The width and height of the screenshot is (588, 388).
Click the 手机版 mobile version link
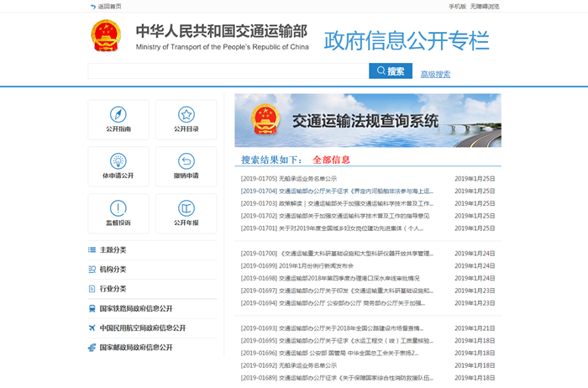(x=457, y=7)
